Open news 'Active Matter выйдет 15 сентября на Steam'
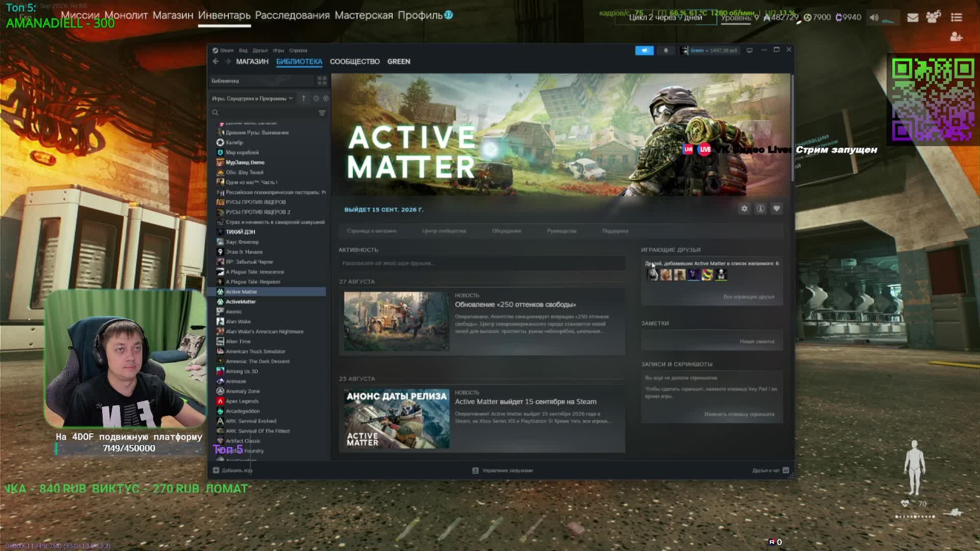 [525, 402]
